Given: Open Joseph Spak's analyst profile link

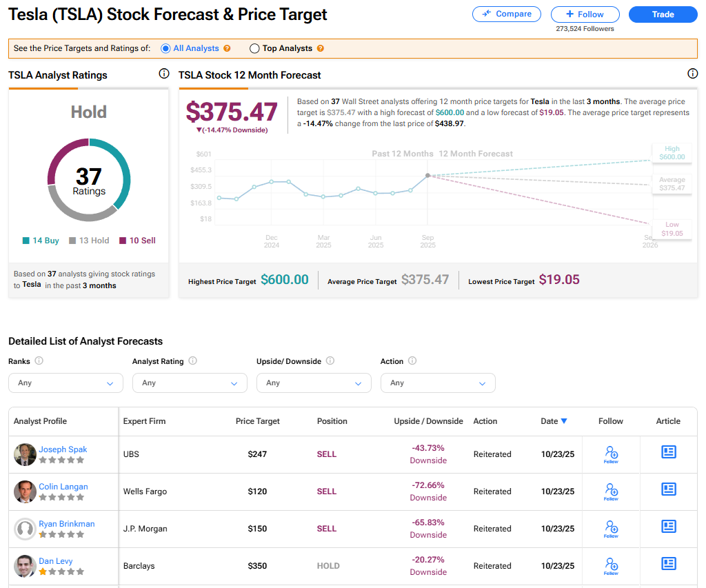Looking at the screenshot, I should click(63, 449).
